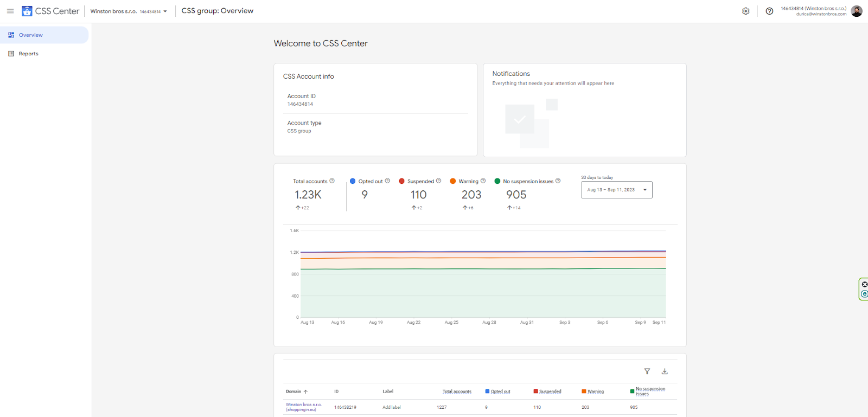Image resolution: width=868 pixels, height=417 pixels.
Task: Click the Notifications heading
Action: (511, 74)
